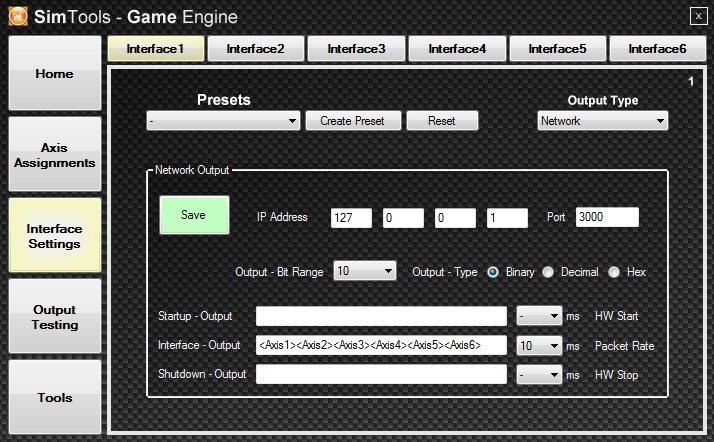Select Decimal output type radio
714x442 pixels.
pyautogui.click(x=548, y=272)
